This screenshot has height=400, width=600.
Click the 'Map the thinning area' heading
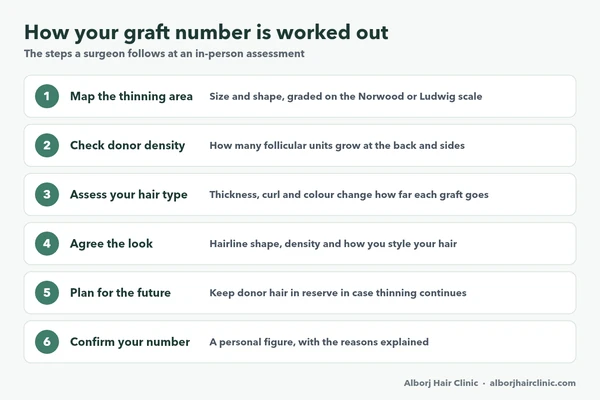(x=131, y=96)
